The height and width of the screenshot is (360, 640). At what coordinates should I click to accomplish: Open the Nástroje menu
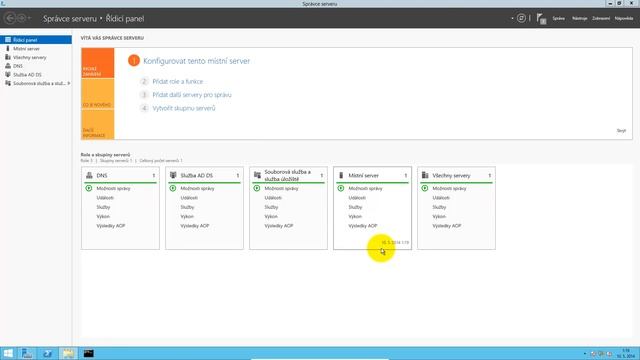pos(579,18)
